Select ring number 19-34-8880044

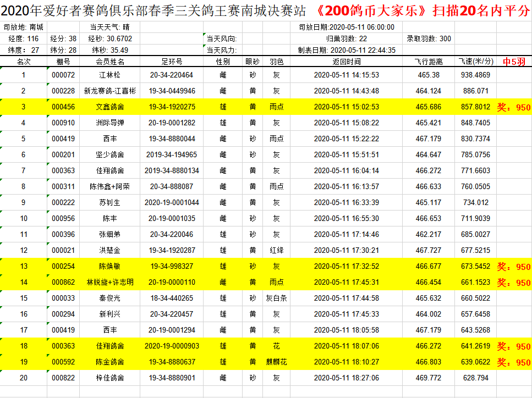click(172, 139)
